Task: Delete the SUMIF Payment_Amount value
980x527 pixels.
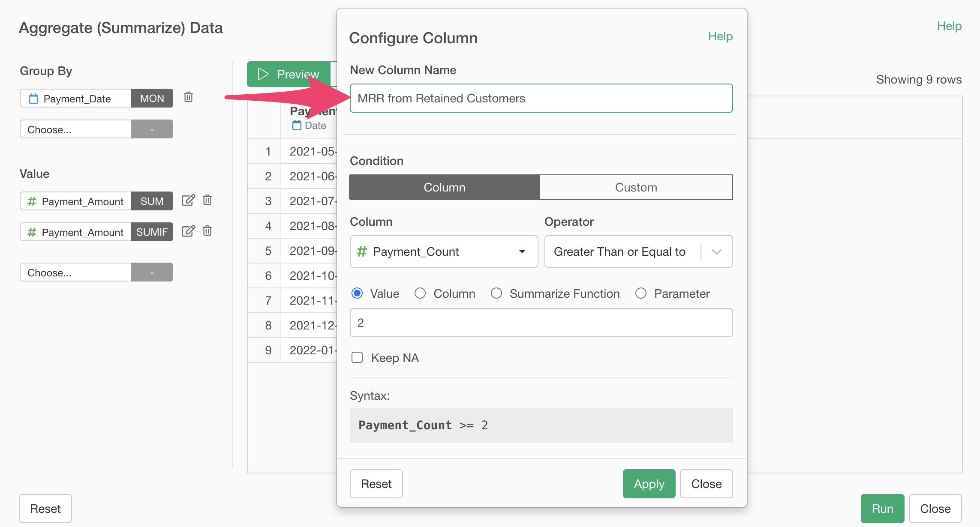Action: coord(207,231)
